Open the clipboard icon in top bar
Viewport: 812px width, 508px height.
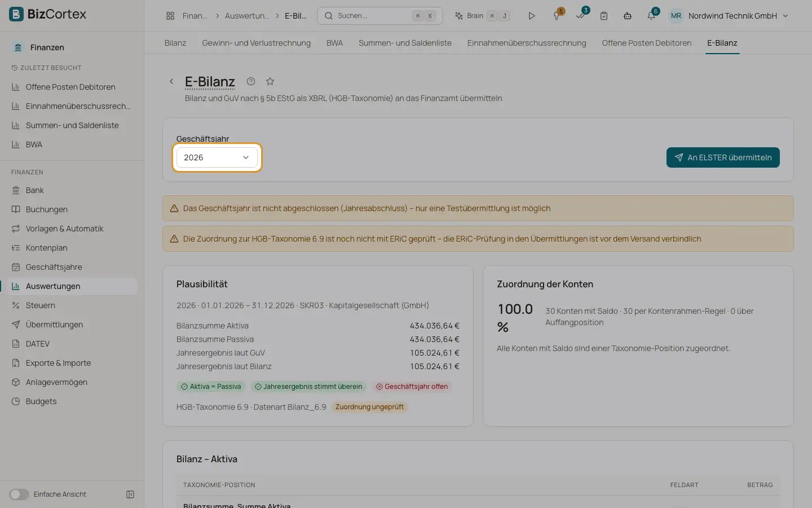pyautogui.click(x=604, y=16)
